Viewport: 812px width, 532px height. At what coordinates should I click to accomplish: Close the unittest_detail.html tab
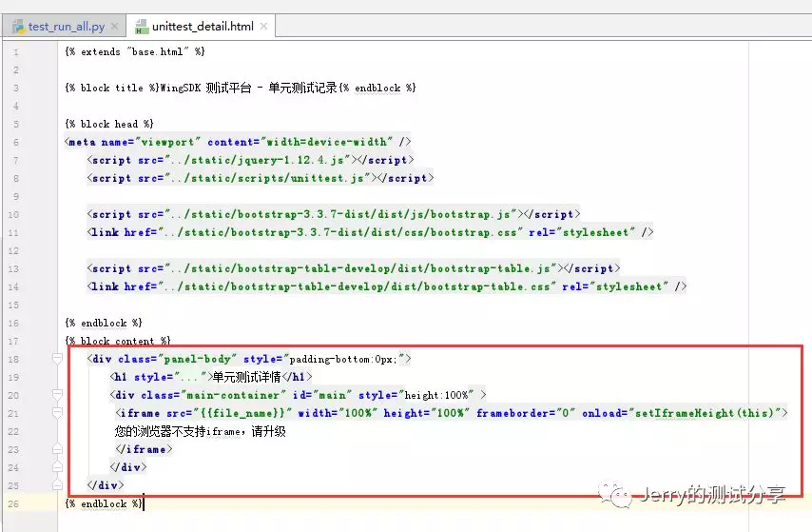[263, 26]
